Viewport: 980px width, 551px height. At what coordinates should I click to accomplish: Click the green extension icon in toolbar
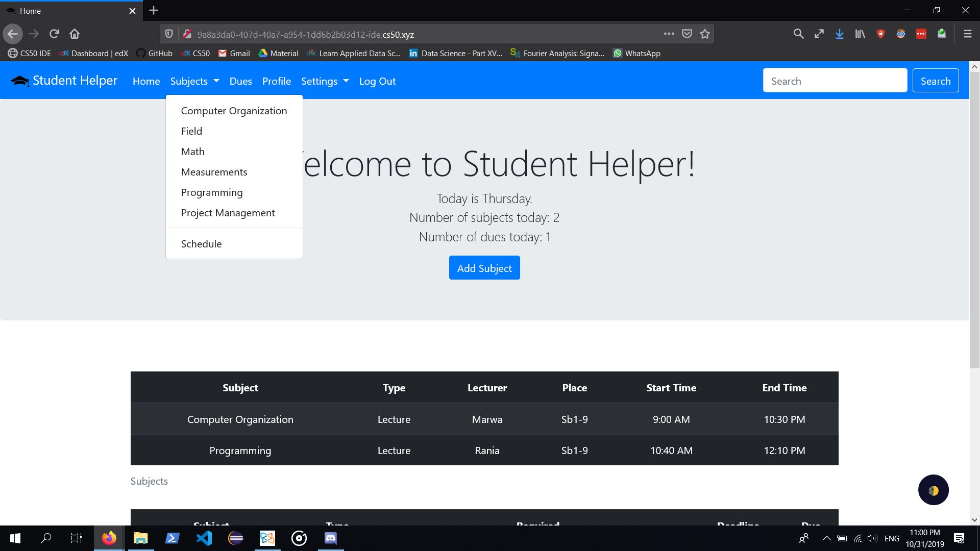click(x=942, y=34)
